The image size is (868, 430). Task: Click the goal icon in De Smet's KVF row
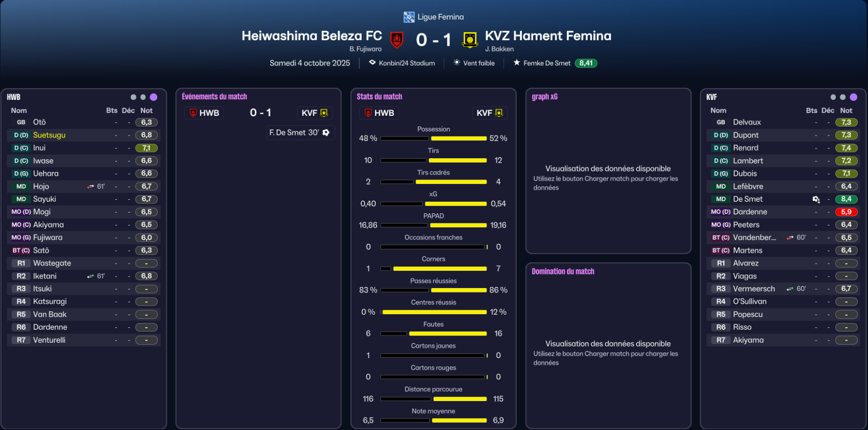(x=816, y=199)
